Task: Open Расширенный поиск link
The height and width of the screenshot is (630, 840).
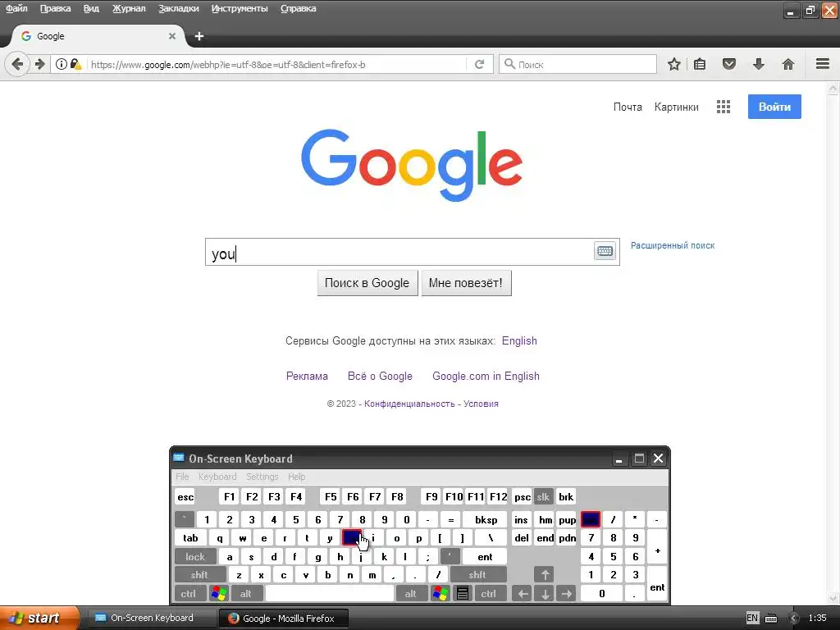Action: 673,245
